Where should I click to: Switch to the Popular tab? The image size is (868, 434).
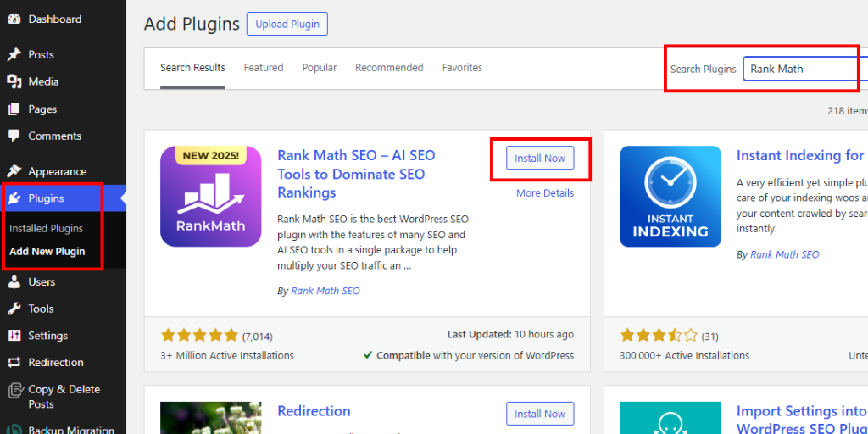point(320,68)
